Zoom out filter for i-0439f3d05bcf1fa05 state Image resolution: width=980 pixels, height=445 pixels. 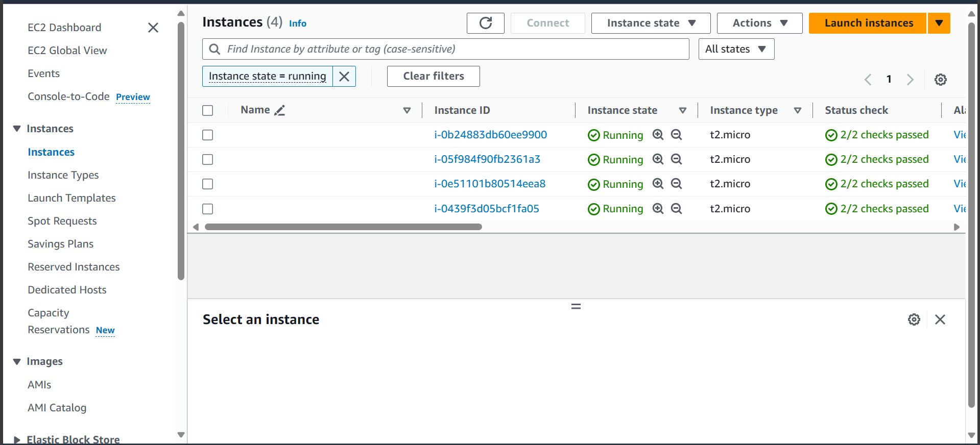pyautogui.click(x=676, y=209)
